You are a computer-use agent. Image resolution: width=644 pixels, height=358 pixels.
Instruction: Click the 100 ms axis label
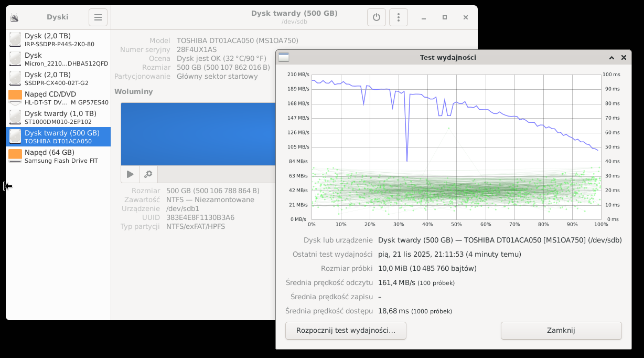[611, 75]
